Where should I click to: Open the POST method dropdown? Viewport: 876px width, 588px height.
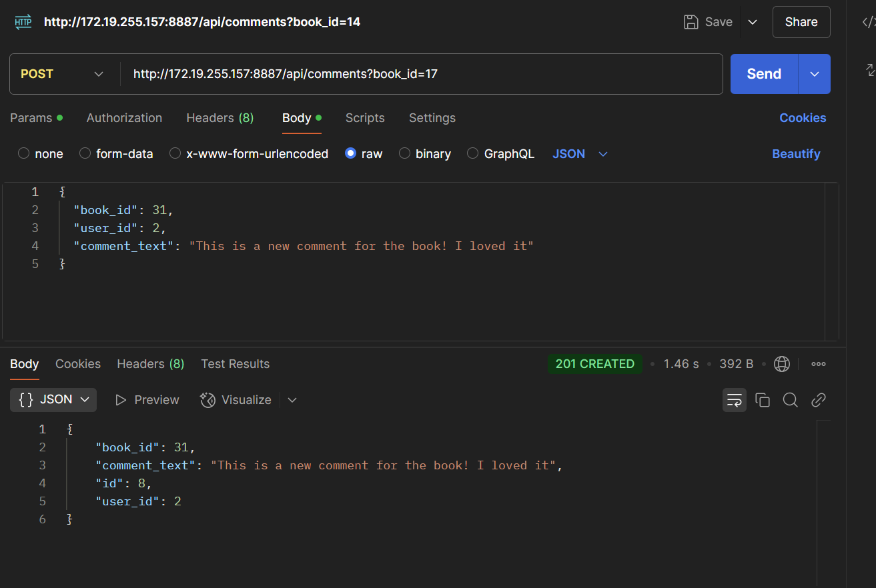64,74
